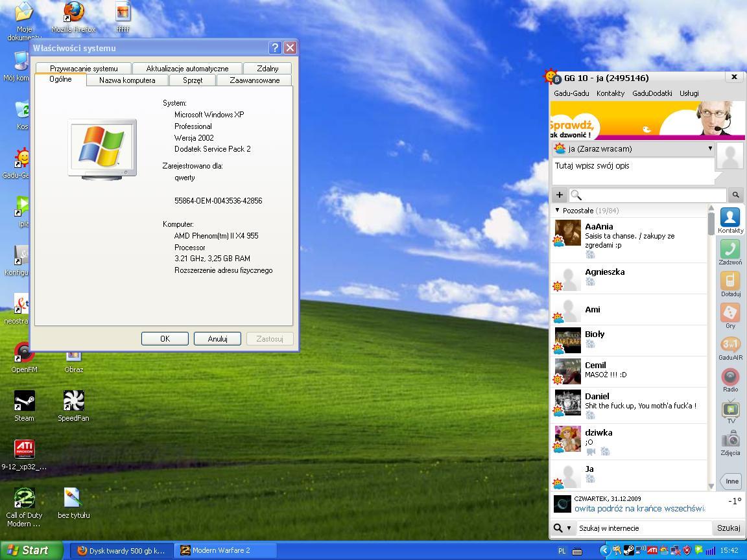Open the Usługi menu
The image size is (747, 560).
tap(689, 93)
